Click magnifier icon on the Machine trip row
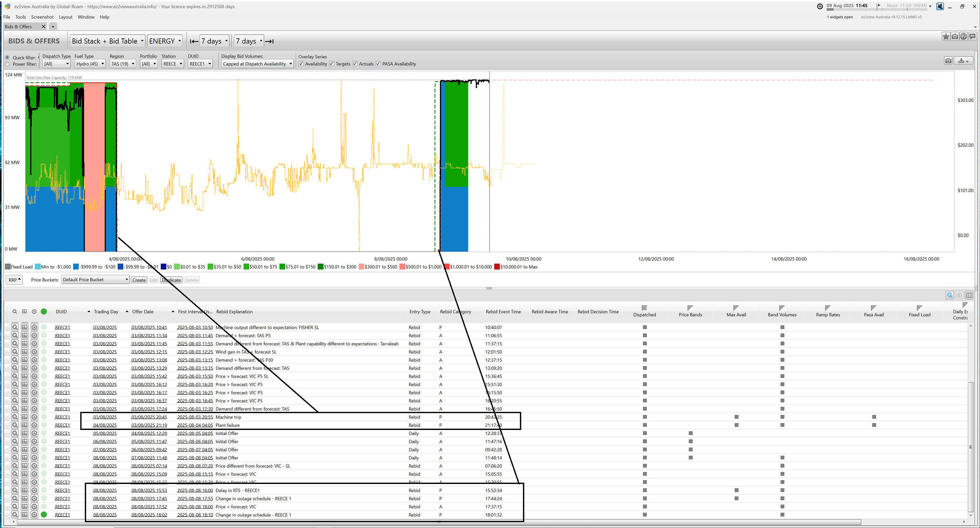 (15, 417)
